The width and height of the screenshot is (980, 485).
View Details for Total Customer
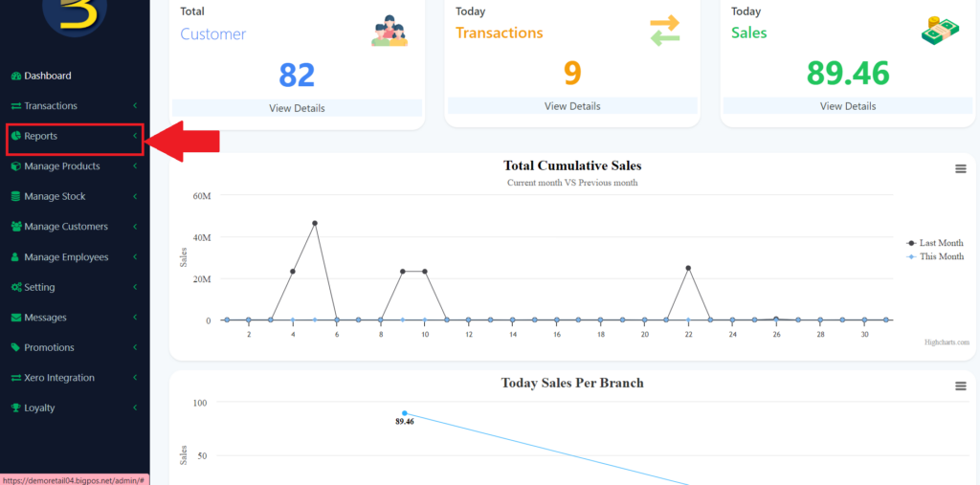coord(297,108)
